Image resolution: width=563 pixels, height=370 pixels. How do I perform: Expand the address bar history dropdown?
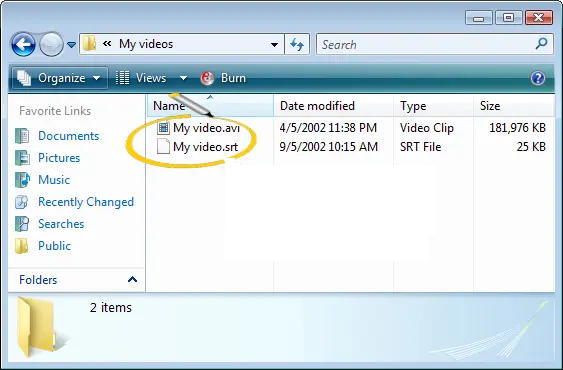pyautogui.click(x=274, y=45)
